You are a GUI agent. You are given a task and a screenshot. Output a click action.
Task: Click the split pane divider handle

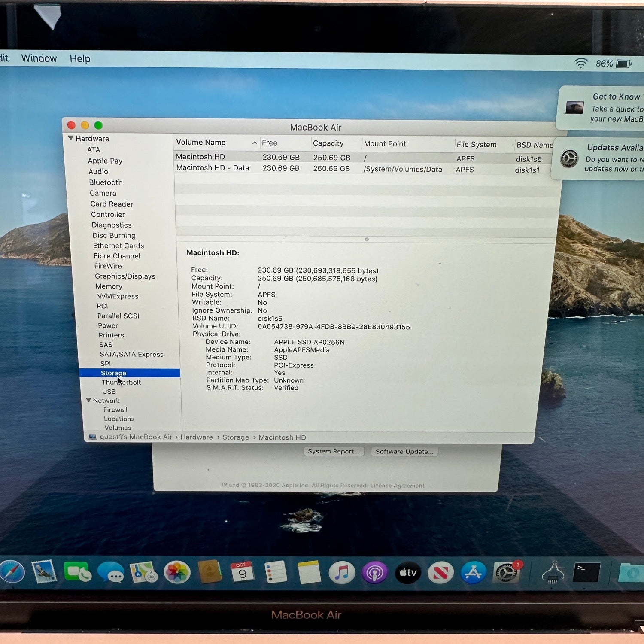tap(367, 240)
